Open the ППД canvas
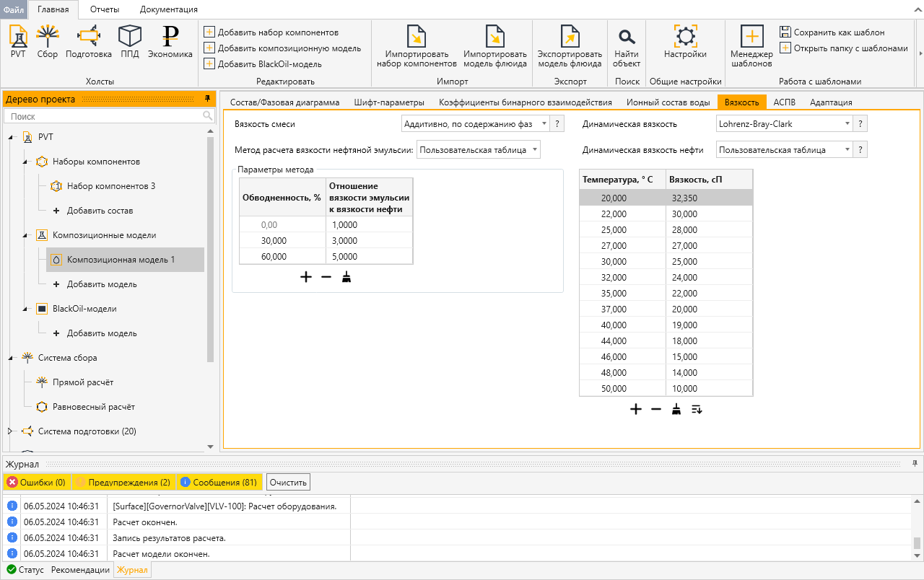This screenshot has height=580, width=924. (130, 41)
